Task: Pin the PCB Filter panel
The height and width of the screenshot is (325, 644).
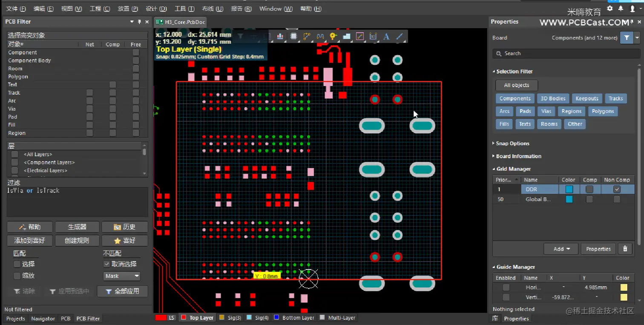Action: coord(139,22)
